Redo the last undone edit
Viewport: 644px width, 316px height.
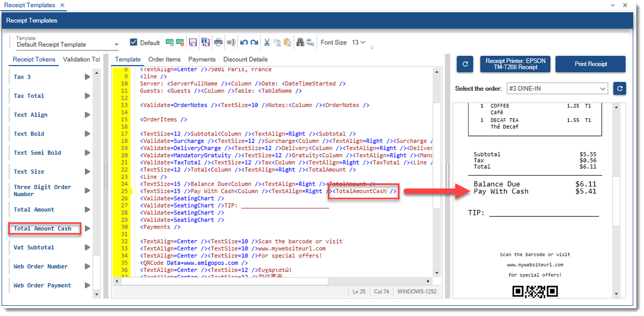254,42
